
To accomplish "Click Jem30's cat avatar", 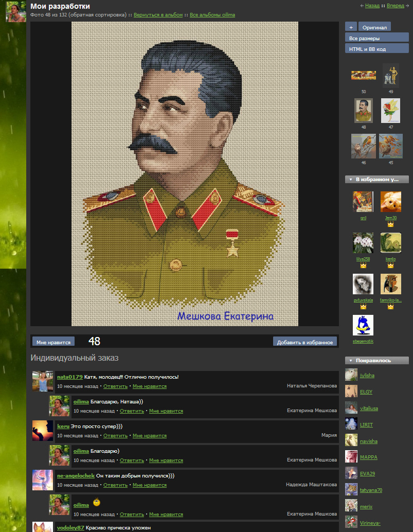I will [390, 202].
